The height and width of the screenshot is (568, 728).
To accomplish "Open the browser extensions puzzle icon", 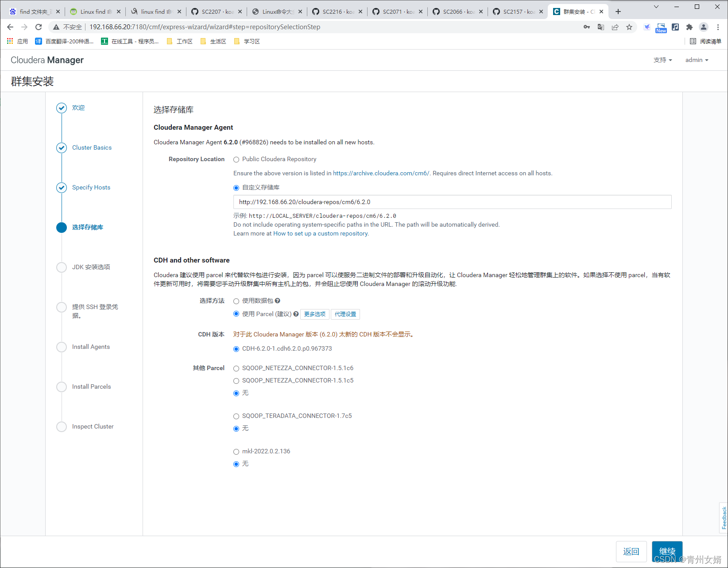I will pyautogui.click(x=689, y=27).
